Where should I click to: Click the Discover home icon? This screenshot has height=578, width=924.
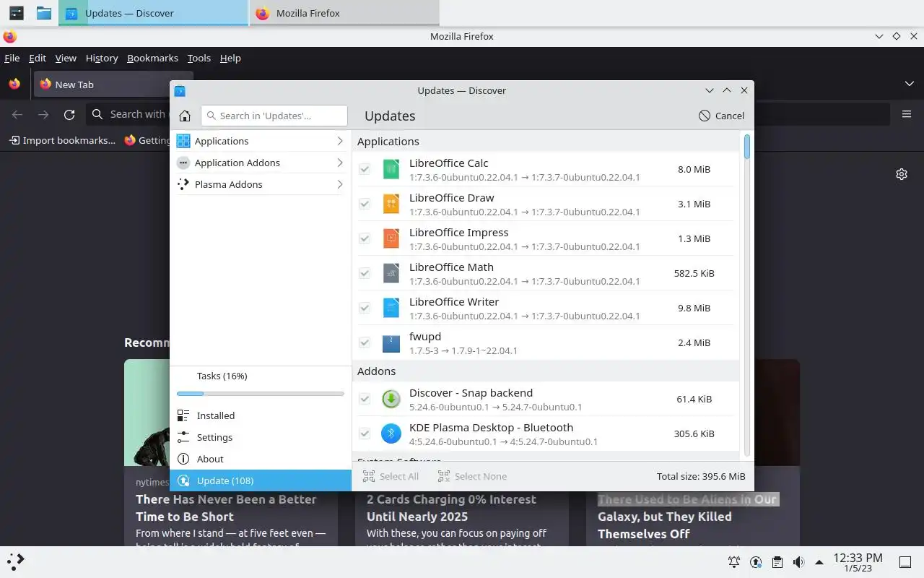(x=185, y=116)
